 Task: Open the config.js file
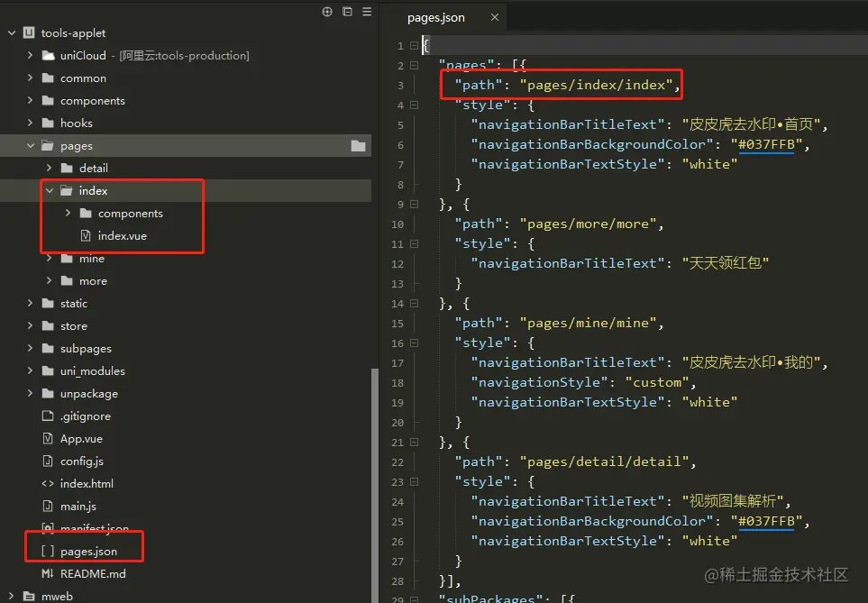tap(82, 461)
